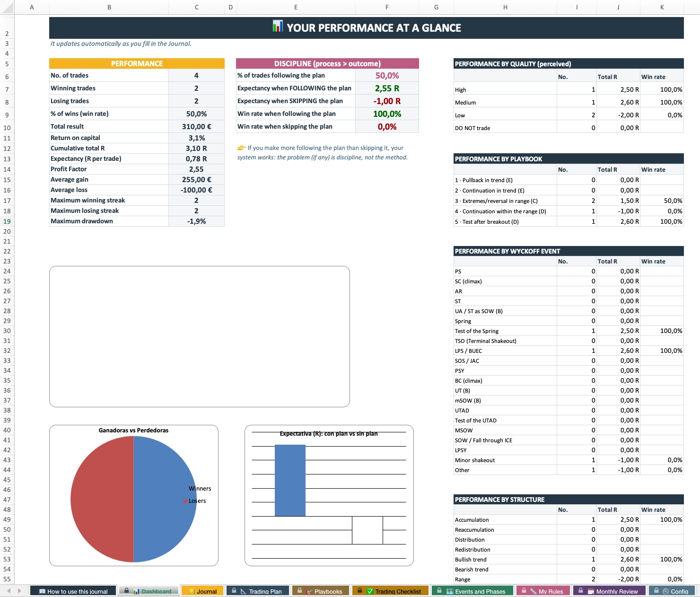Image resolution: width=700 pixels, height=597 pixels.
Task: Switch to the Journal sheet tab
Action: click(202, 591)
